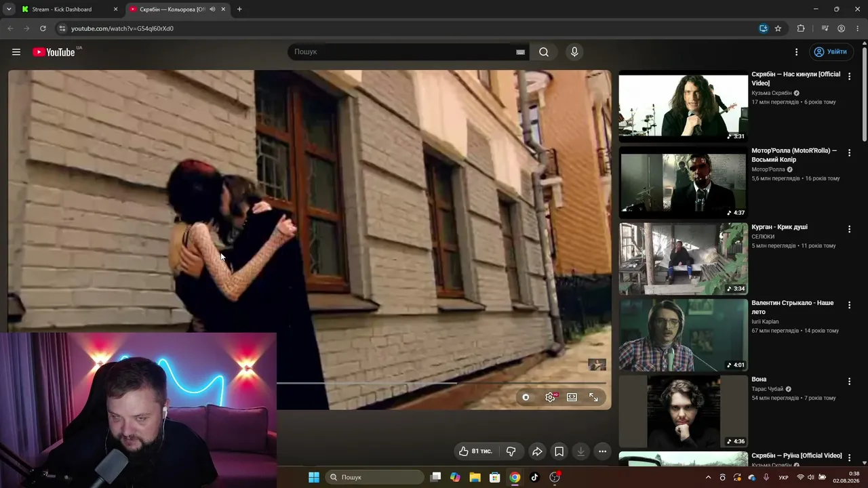The width and height of the screenshot is (868, 488).
Task: Start voice search with the microphone
Action: click(574, 52)
